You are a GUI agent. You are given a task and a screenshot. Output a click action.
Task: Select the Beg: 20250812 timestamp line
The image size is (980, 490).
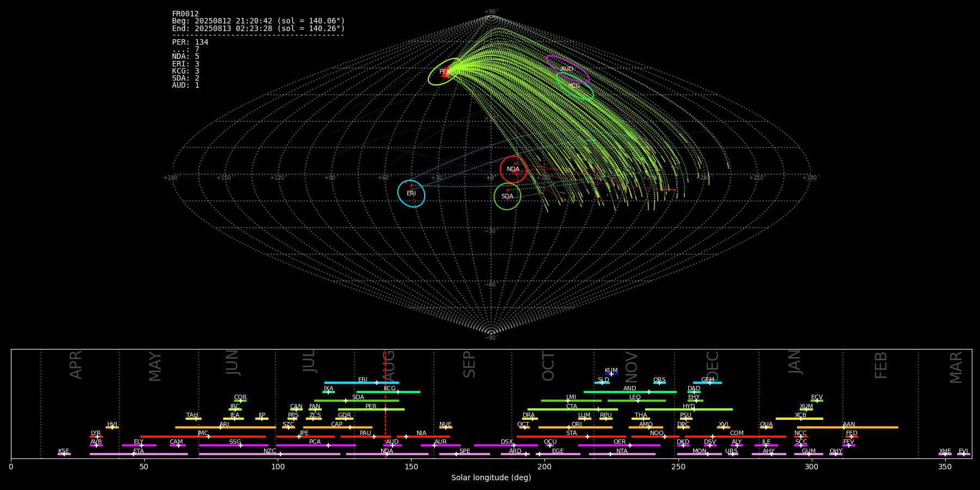259,21
